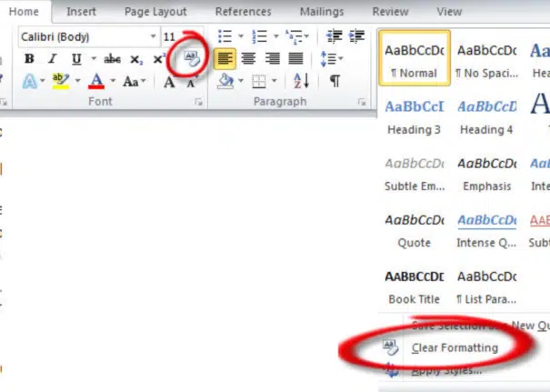Image resolution: width=550 pixels, height=392 pixels.
Task: Apply Intense Quote style
Action: point(487,231)
